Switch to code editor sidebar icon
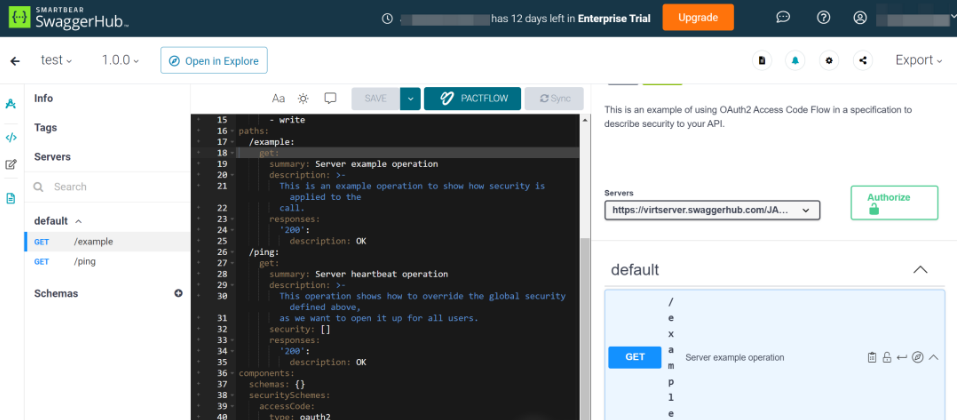This screenshot has height=420, width=957. [x=10, y=137]
